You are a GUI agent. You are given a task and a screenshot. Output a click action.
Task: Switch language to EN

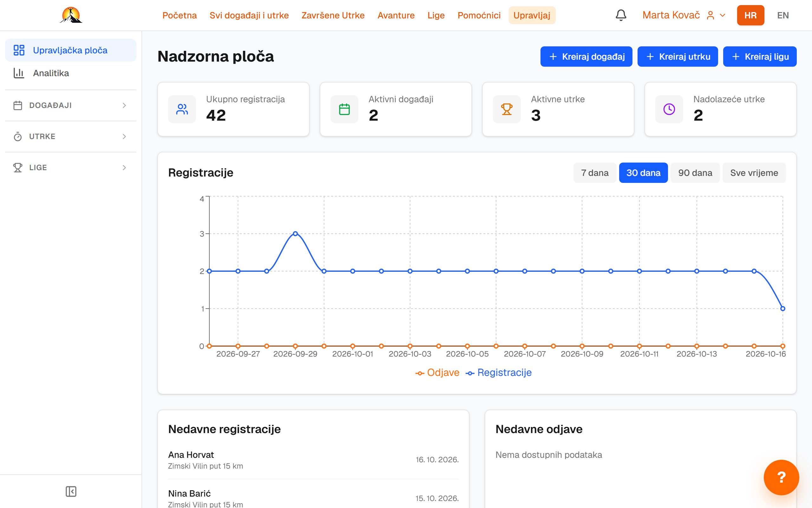(783, 15)
